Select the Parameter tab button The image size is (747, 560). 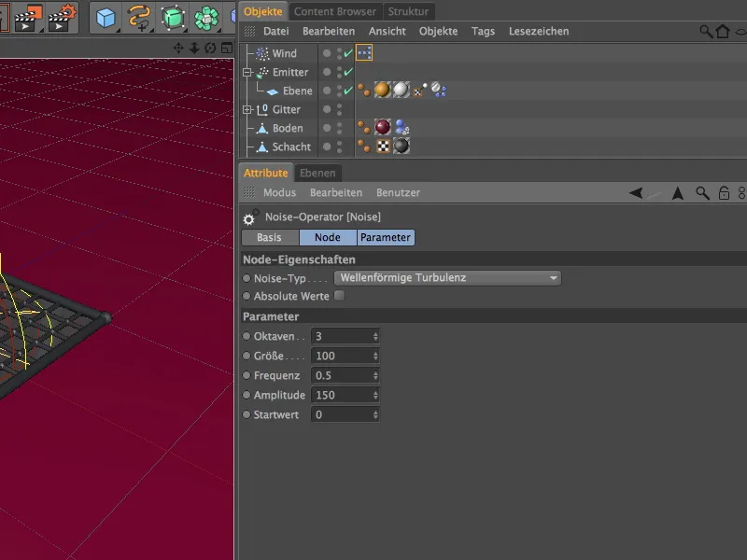click(386, 237)
